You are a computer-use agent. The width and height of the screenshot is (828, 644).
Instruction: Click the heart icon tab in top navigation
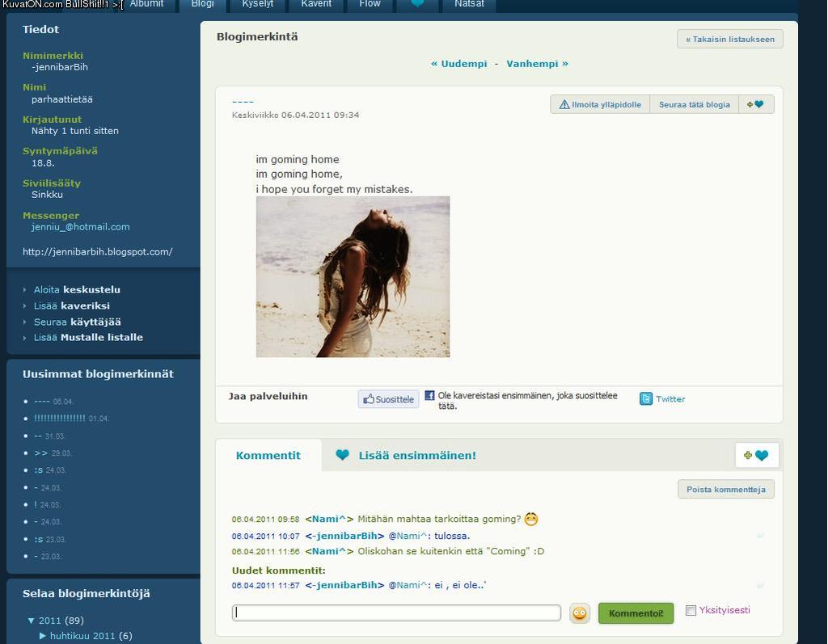pos(417,4)
